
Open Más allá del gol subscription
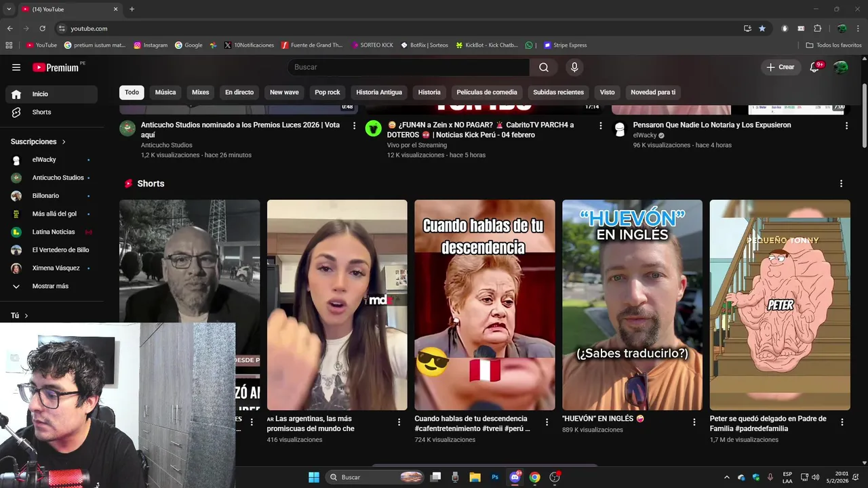pos(52,214)
